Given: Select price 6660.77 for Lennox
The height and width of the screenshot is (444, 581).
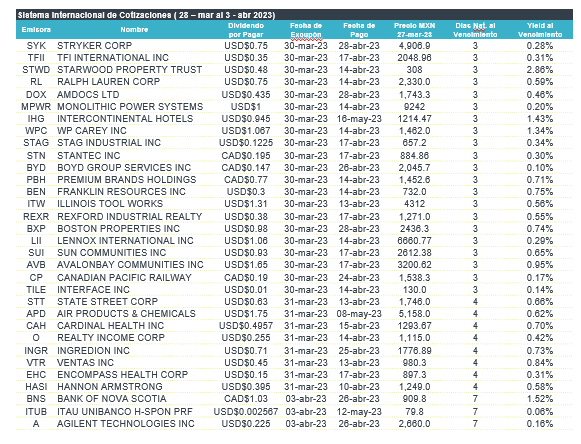Looking at the screenshot, I should click(414, 241).
